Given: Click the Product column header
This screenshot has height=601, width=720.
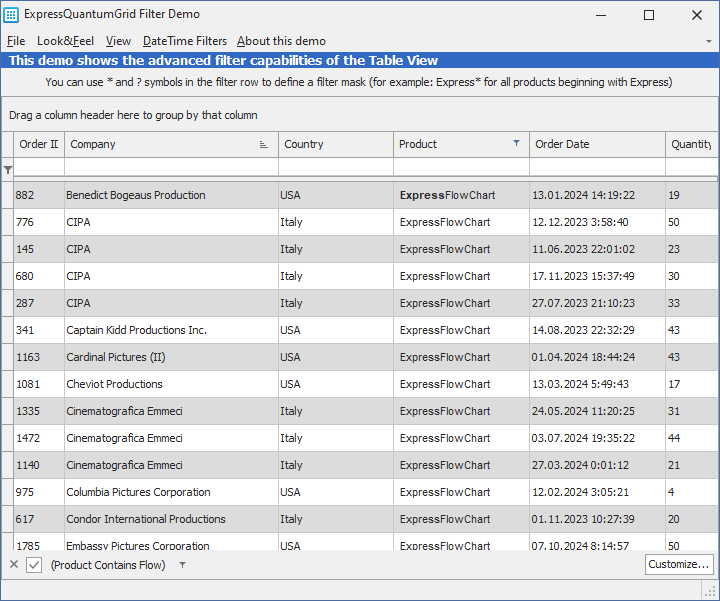Looking at the screenshot, I should [x=461, y=144].
